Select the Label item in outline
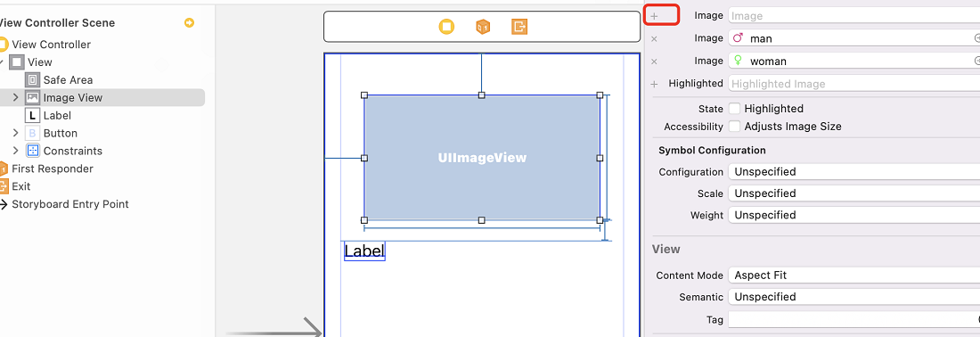This screenshot has height=337, width=980. pos(57,115)
